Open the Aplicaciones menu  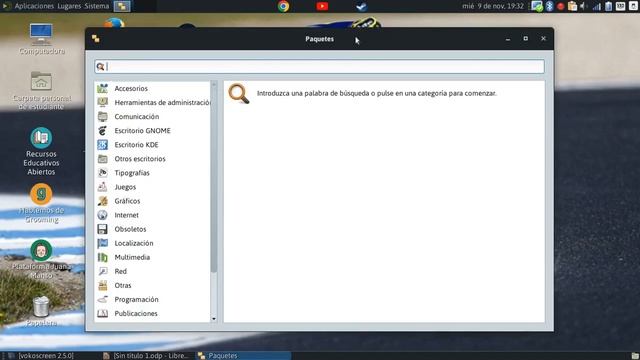coord(34,6)
